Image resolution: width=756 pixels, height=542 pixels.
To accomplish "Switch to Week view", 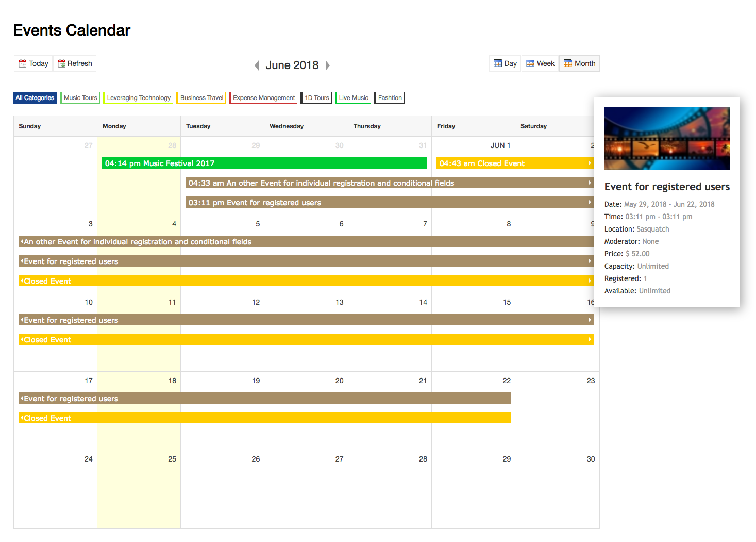I will (x=540, y=63).
